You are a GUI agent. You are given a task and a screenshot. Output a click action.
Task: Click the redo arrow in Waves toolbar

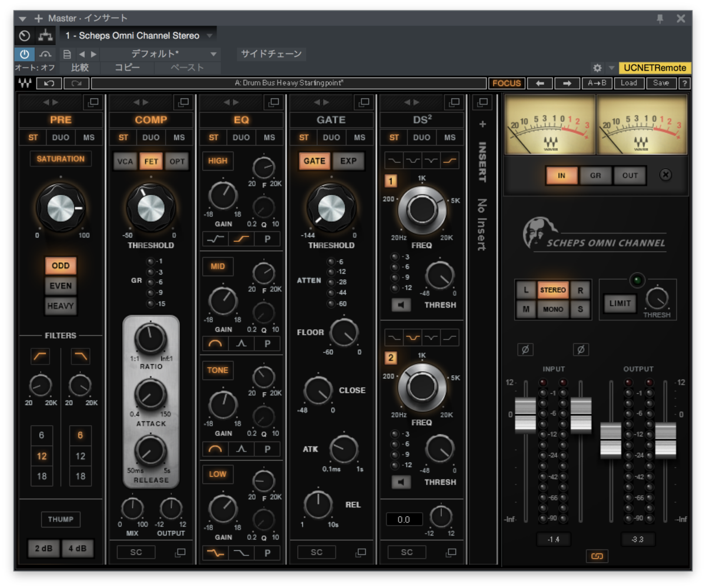(78, 83)
